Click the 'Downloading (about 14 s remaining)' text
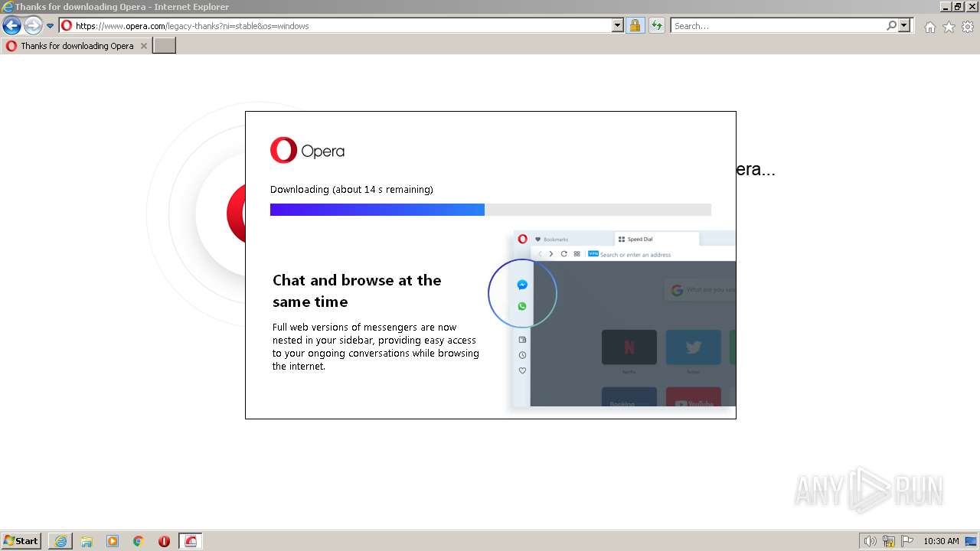The image size is (980, 551). (x=351, y=189)
